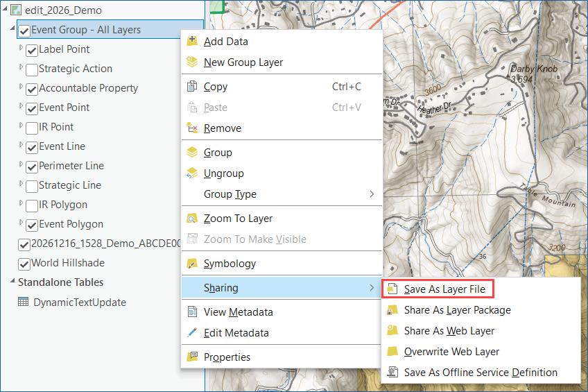Screen dimensions: 588x392
Task: Expand the Event Polygon layer
Action: [21, 223]
